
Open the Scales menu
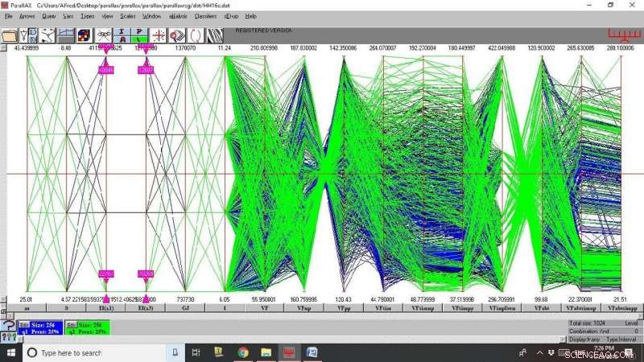pyautogui.click(x=128, y=16)
